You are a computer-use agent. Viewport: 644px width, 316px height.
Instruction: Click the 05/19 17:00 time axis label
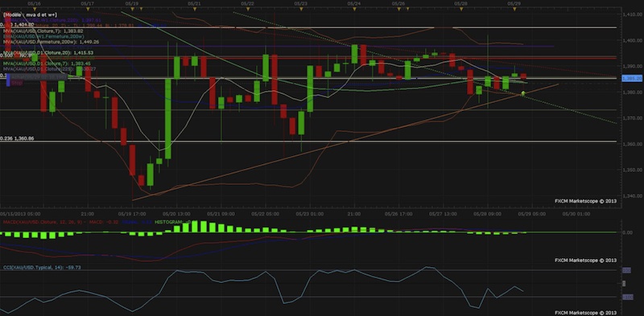pos(132,214)
